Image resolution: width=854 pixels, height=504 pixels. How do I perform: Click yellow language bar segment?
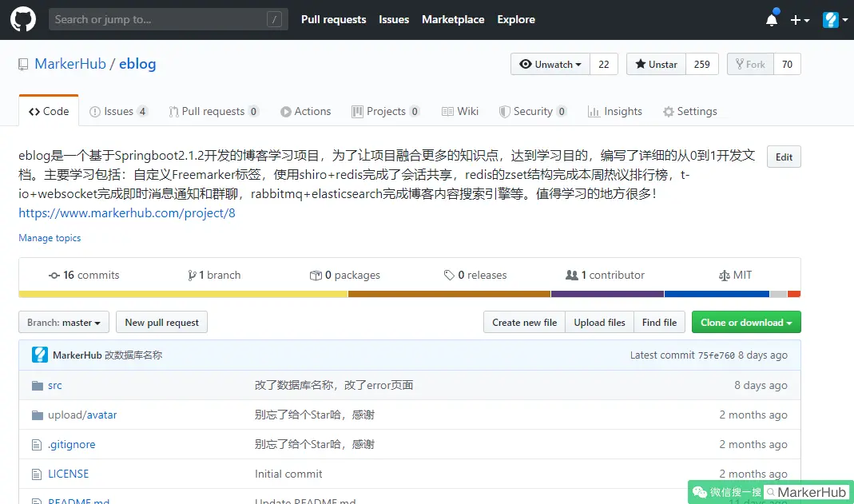(x=183, y=294)
